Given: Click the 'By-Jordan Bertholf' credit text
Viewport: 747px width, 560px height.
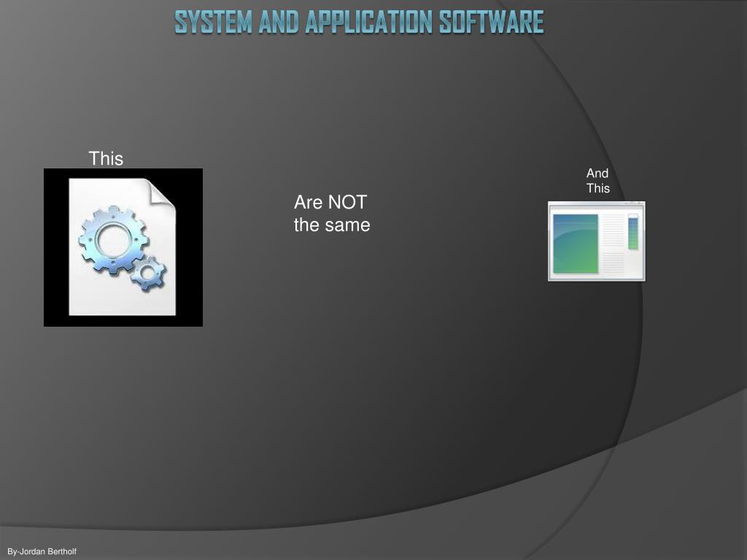Looking at the screenshot, I should click(40, 552).
